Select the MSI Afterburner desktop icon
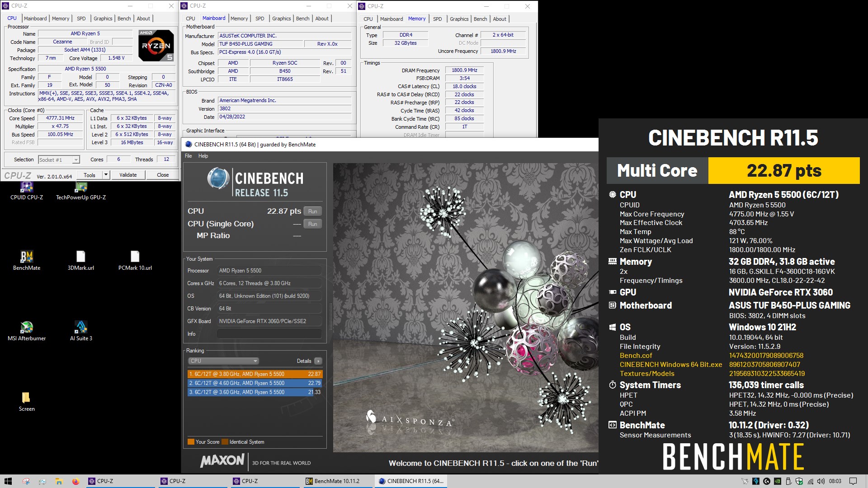Viewport: 868px width, 488px height. [x=27, y=331]
